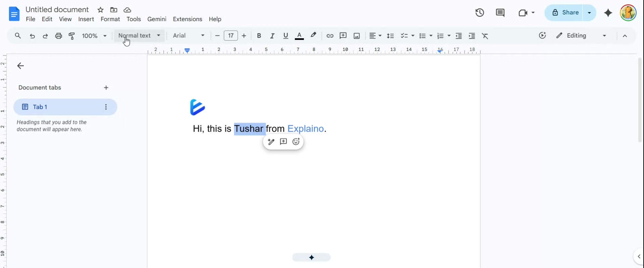Undo the last action
The height and width of the screenshot is (268, 644).
click(32, 36)
